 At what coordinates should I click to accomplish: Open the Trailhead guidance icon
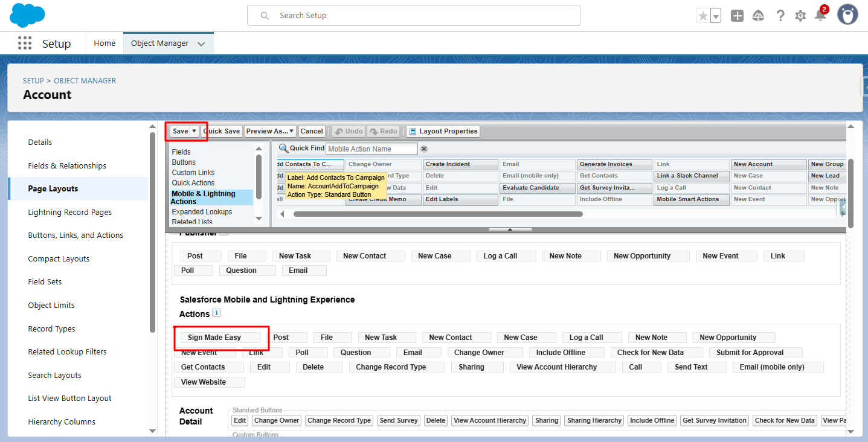click(x=758, y=16)
